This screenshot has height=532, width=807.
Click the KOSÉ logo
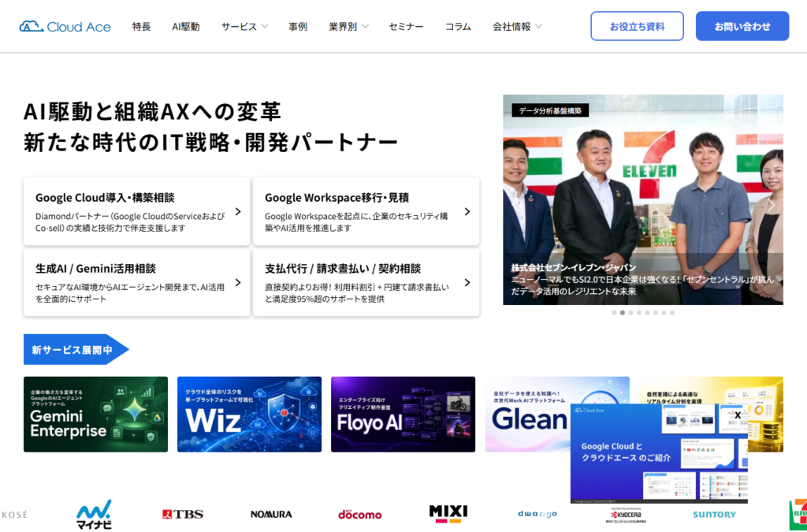pos(14,515)
